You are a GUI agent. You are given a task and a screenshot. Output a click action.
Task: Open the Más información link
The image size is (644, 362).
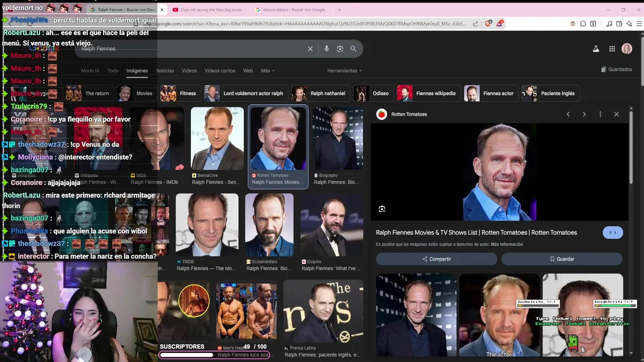pos(507,244)
